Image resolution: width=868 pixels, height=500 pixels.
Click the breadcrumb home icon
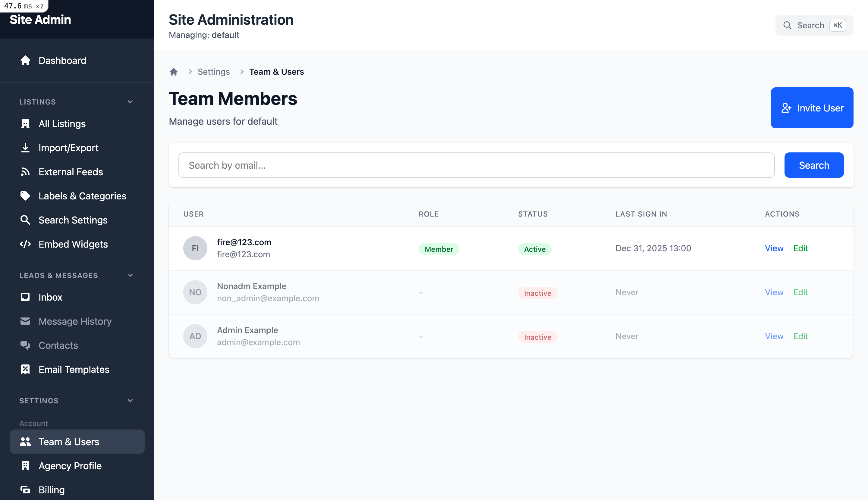coord(174,71)
